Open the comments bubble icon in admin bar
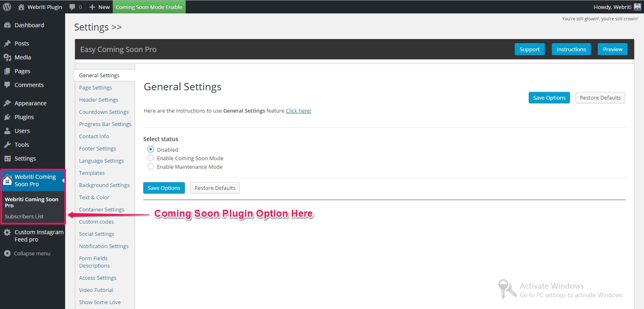Viewport: 644px width, 309px height. (x=72, y=7)
